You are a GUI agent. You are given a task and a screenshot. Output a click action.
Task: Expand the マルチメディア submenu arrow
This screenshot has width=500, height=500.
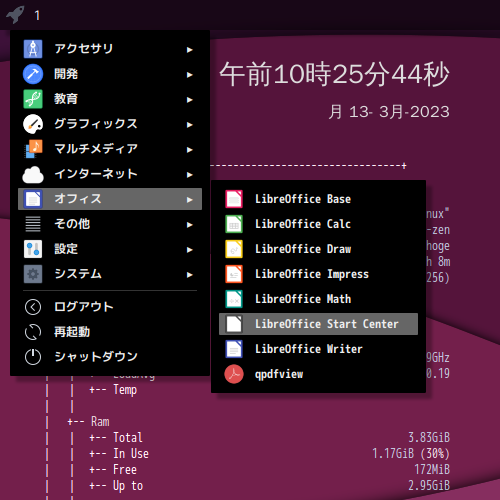pyautogui.click(x=190, y=150)
